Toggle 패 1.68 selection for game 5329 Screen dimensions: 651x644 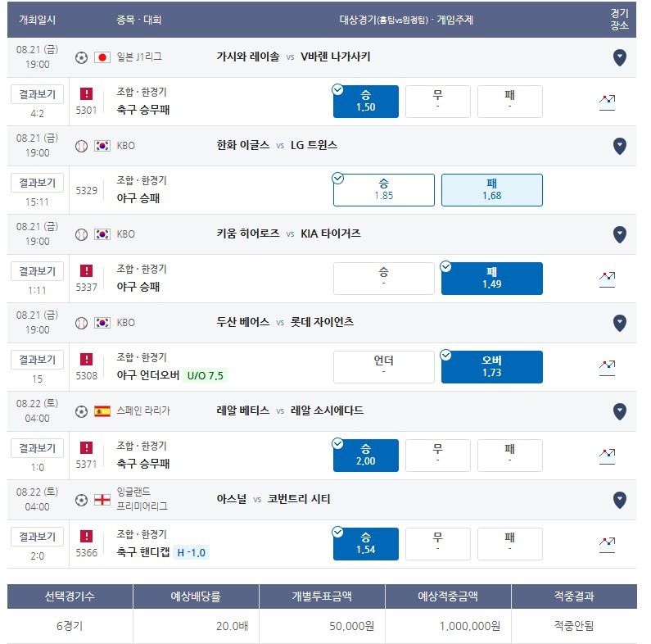[x=491, y=190]
